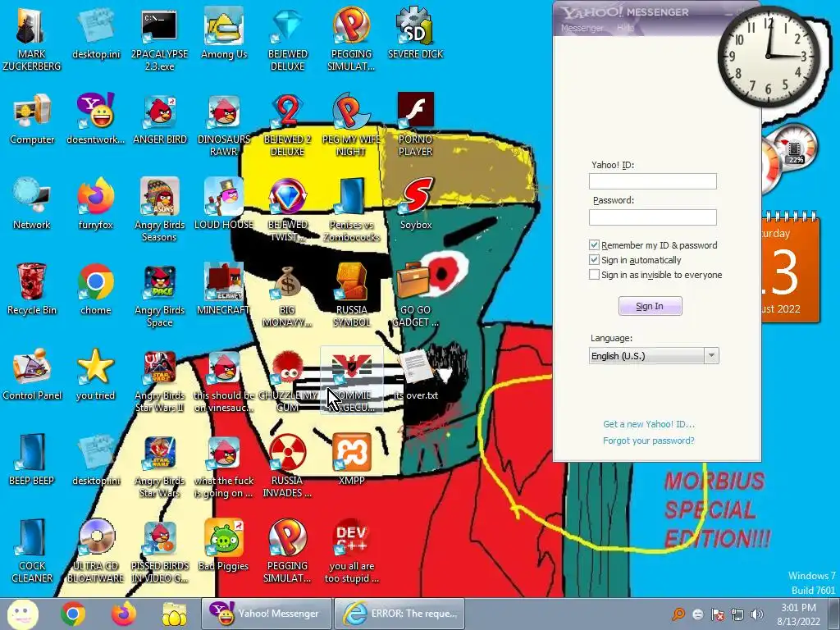Focus the Password input field

pyautogui.click(x=652, y=217)
